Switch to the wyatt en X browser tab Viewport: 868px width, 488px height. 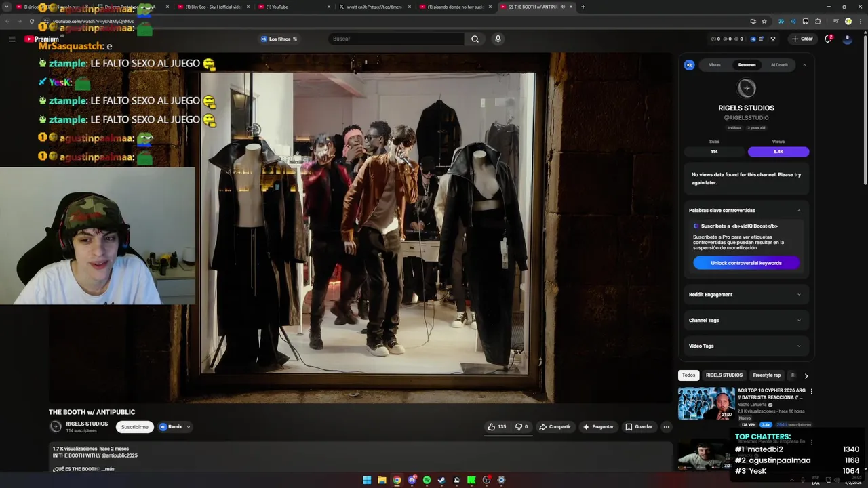point(374,7)
